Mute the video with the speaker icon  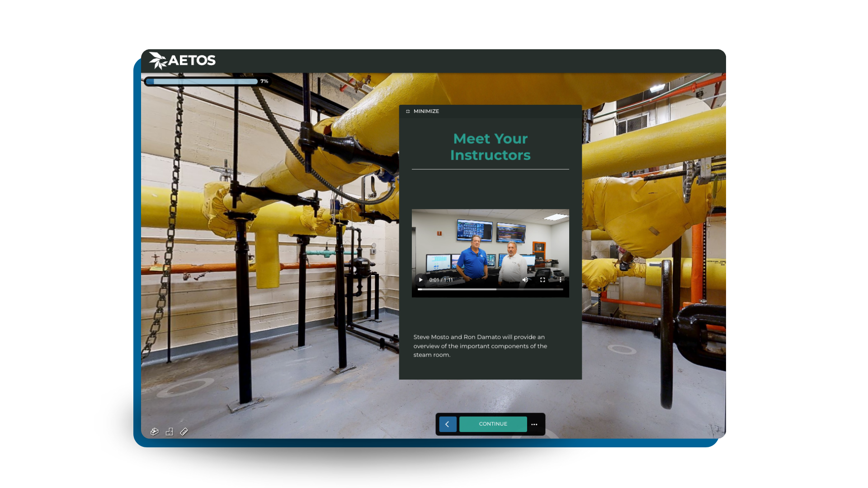[525, 280]
